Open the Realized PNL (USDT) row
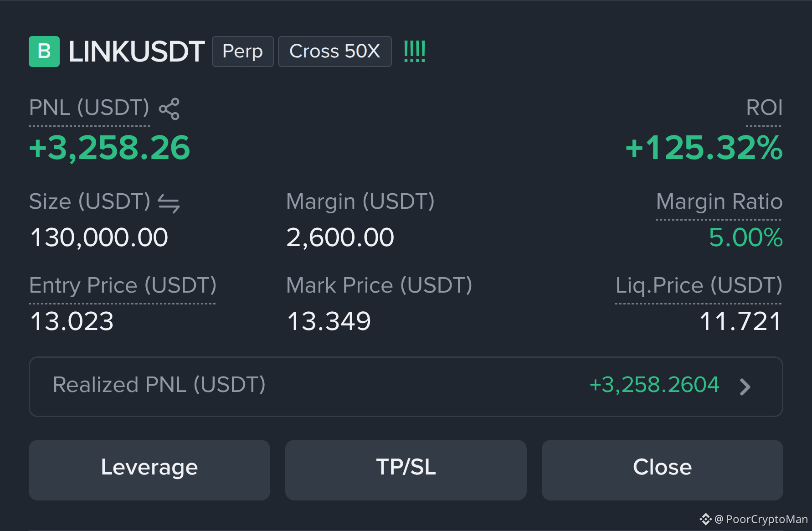812x531 pixels. pos(406,387)
